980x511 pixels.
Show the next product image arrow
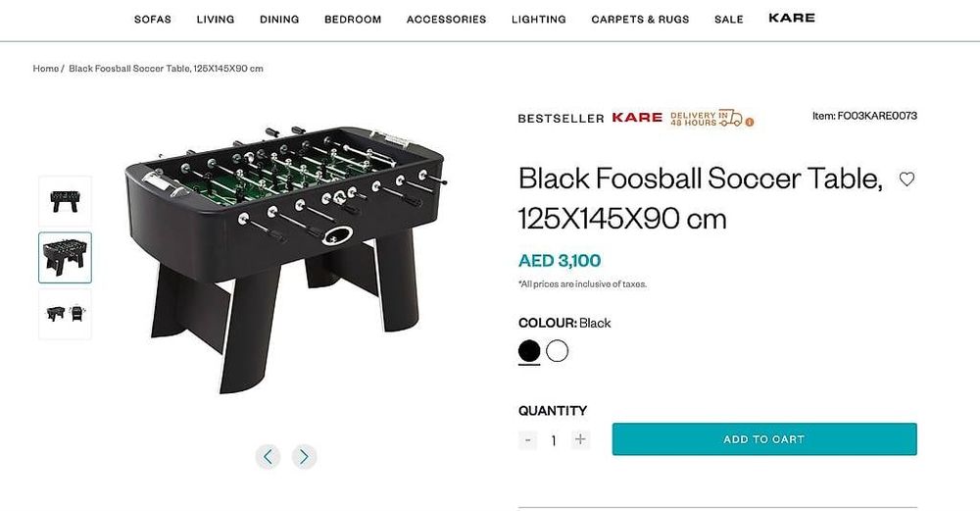coord(304,456)
